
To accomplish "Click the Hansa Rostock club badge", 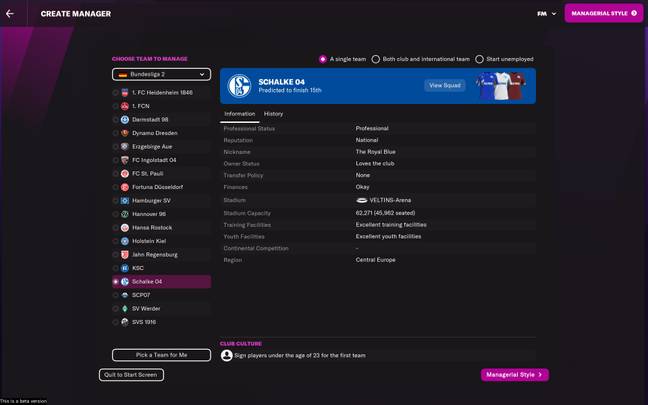I will click(125, 228).
